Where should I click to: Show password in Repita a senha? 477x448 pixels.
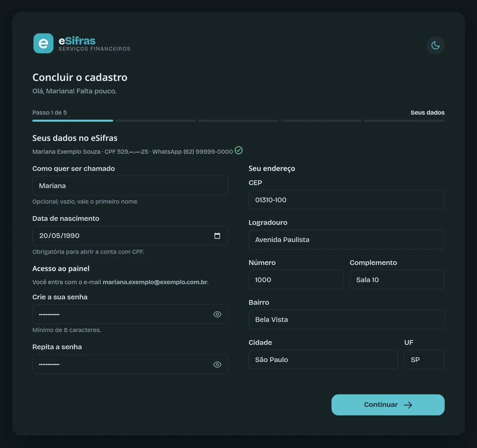click(x=217, y=364)
